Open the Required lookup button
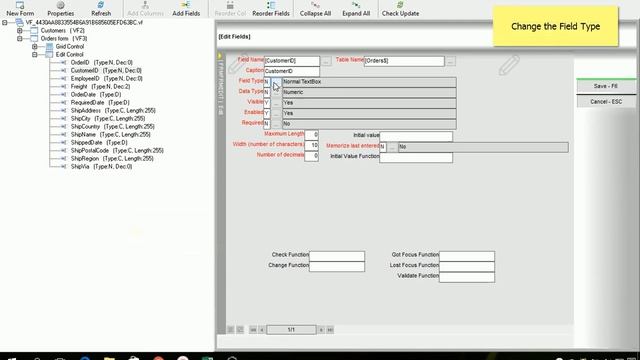Viewport: 640px width, 360px height. [x=276, y=124]
